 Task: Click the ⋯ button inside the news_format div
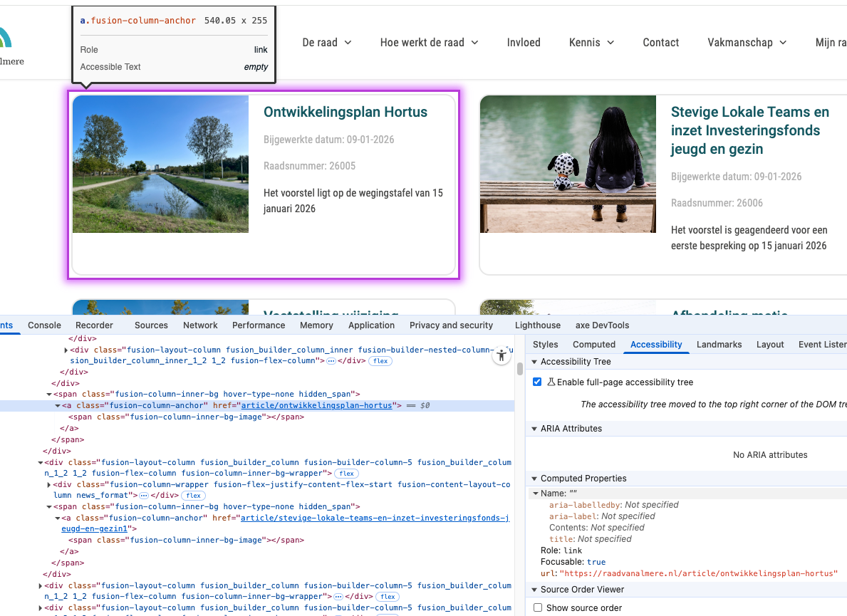[142, 496]
